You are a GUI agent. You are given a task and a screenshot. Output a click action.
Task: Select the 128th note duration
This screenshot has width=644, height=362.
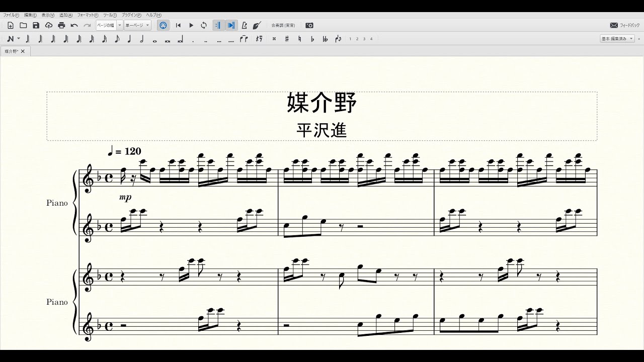[x=66, y=39]
